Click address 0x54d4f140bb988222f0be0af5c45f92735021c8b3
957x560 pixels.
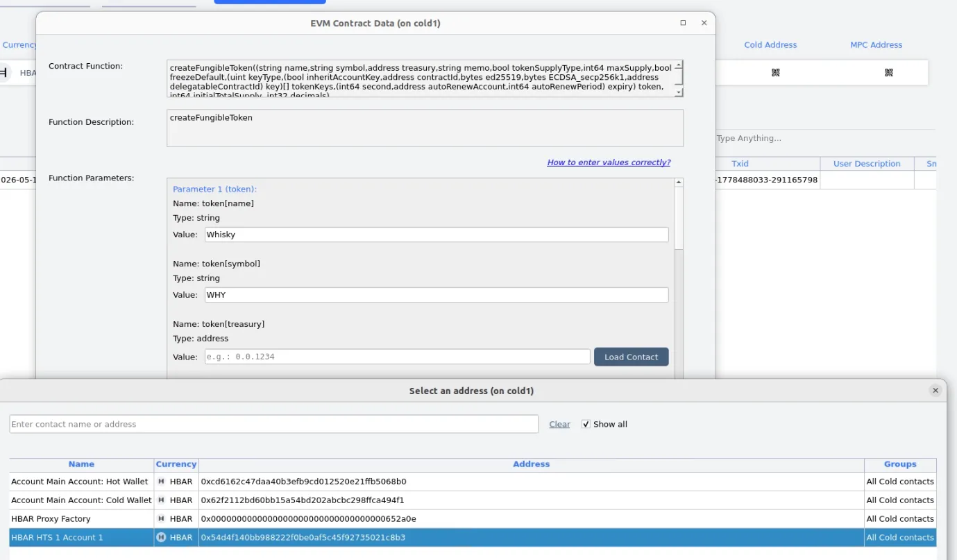303,538
